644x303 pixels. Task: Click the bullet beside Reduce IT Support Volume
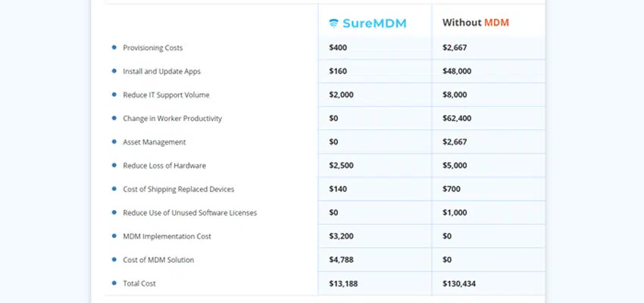pos(114,95)
